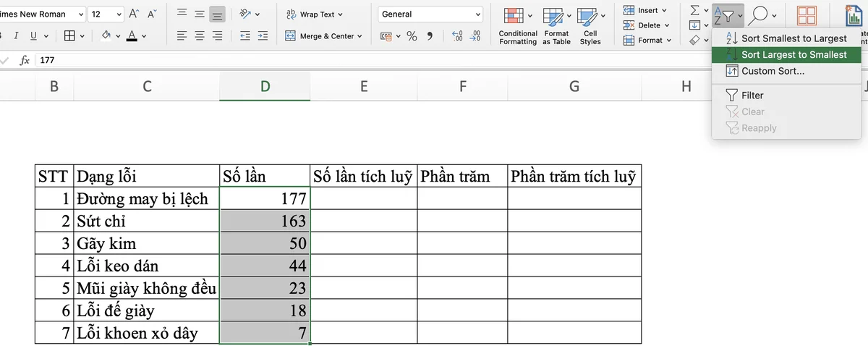
Task: Select Filter from sort menu
Action: tap(786, 95)
